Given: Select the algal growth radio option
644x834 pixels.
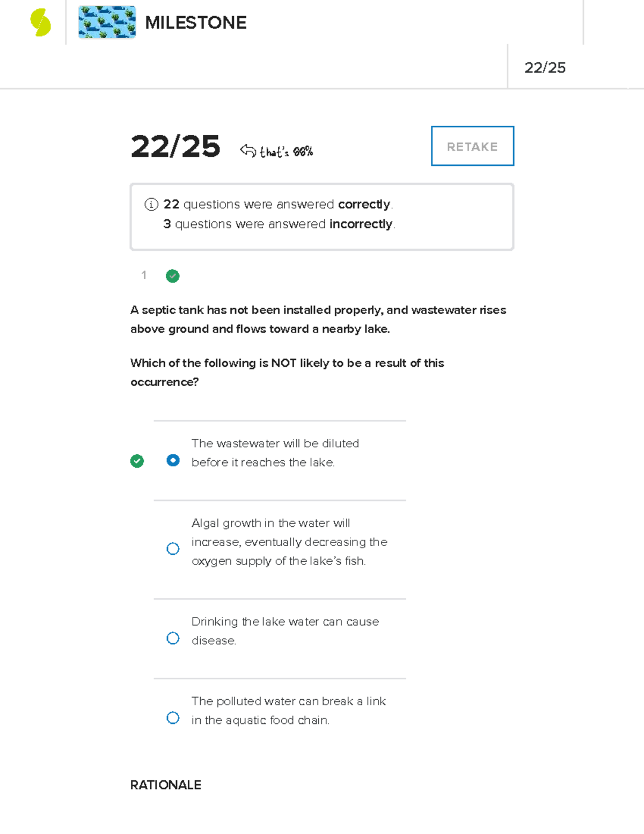Looking at the screenshot, I should tap(173, 548).
